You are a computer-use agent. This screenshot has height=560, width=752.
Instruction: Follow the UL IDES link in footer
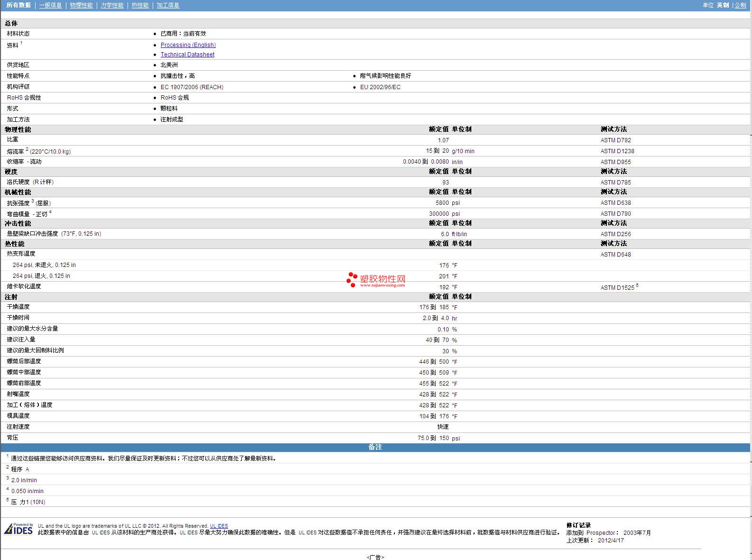(219, 526)
